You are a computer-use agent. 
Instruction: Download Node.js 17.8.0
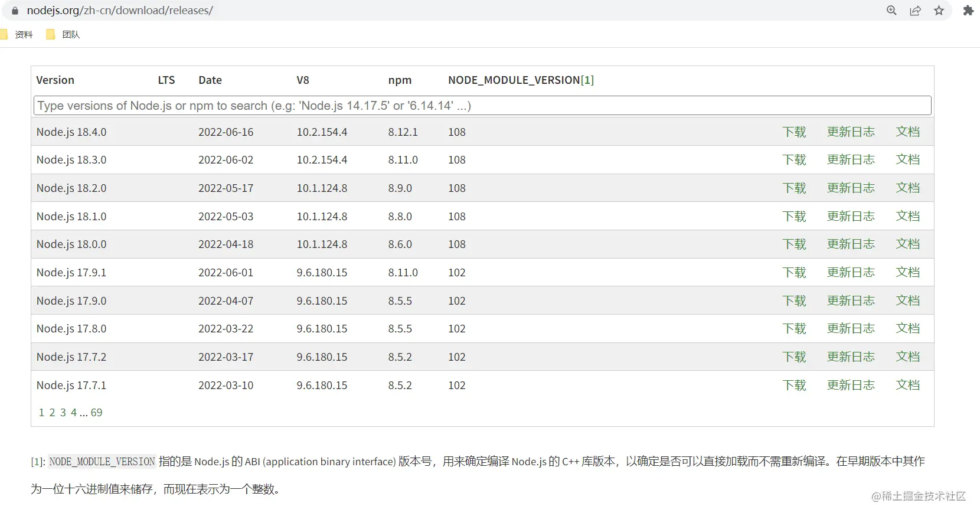coord(794,329)
